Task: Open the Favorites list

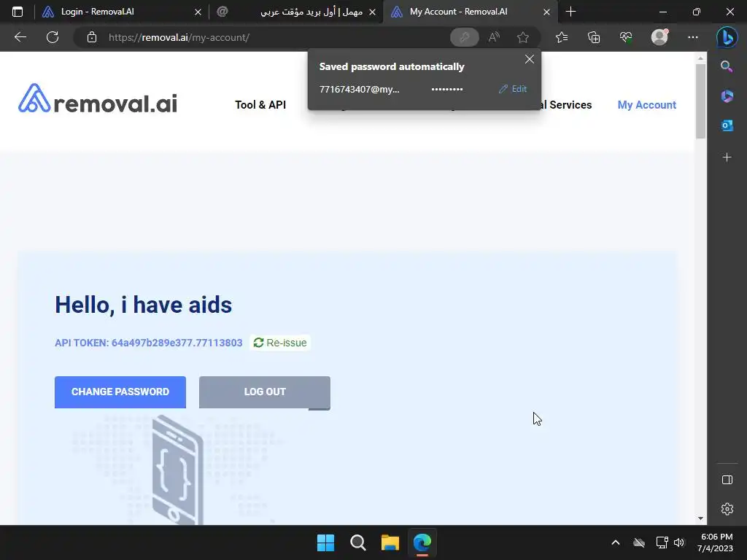Action: 562,37
